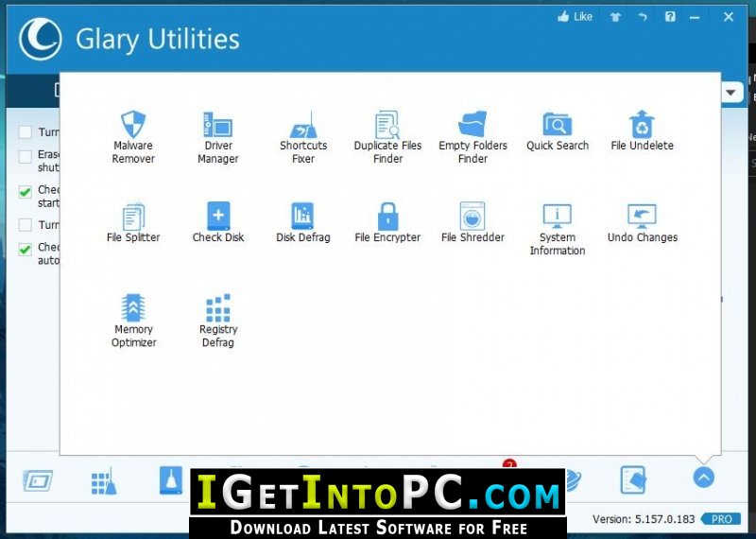This screenshot has width=756, height=539.
Task: Open Shortcuts Fixer
Action: [x=303, y=137]
